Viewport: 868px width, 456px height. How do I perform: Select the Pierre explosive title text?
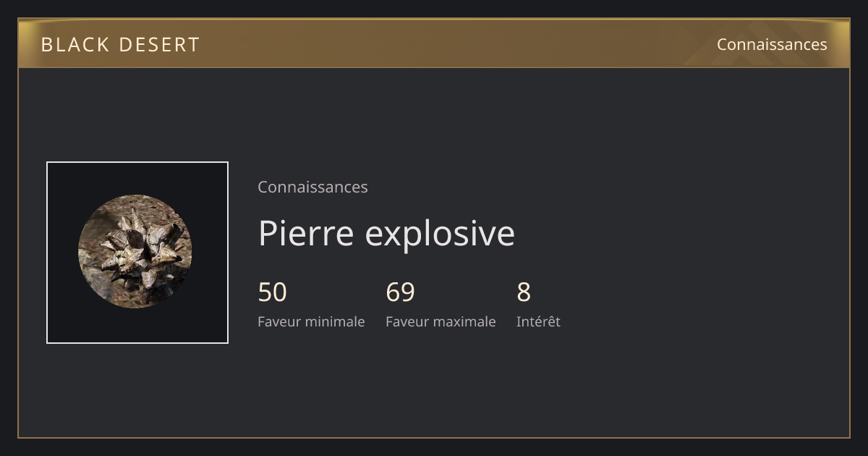coord(386,233)
